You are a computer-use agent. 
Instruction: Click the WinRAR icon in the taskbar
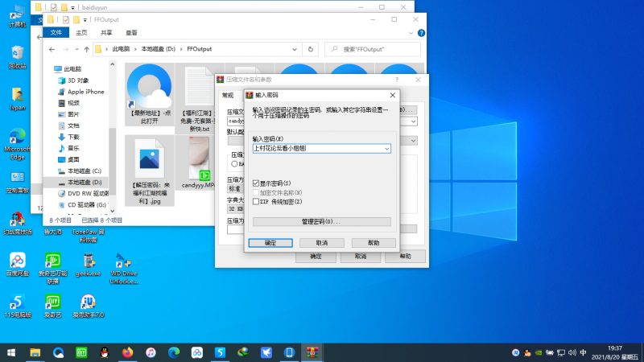coord(312,352)
